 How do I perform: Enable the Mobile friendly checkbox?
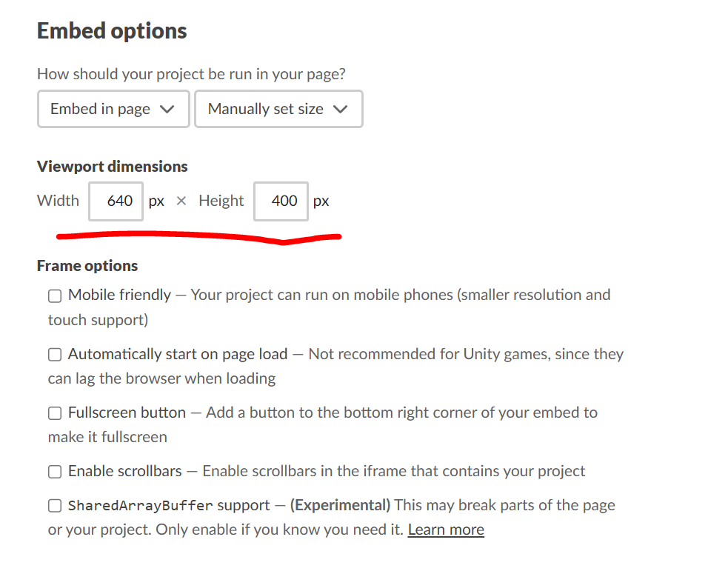pos(55,296)
